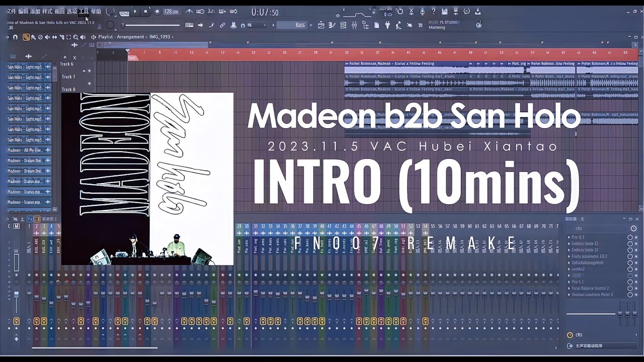
Task: Select the mute tool in playlist toolbar
Action: click(47, 37)
